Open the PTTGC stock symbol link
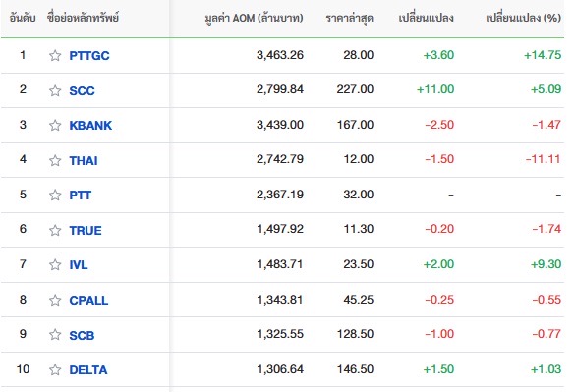The width and height of the screenshot is (575, 392). click(x=89, y=56)
